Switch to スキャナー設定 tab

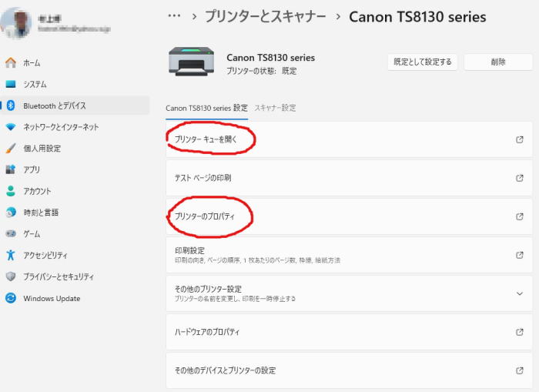pyautogui.click(x=275, y=108)
